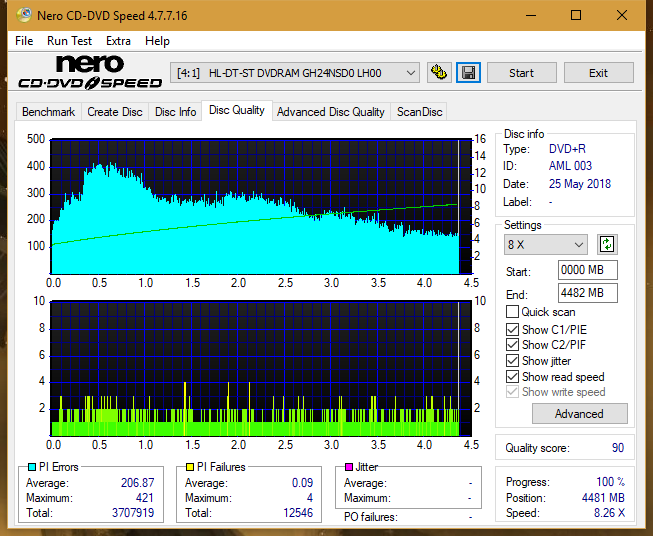
Task: Click the PI Errors upper graph
Action: pos(261,206)
